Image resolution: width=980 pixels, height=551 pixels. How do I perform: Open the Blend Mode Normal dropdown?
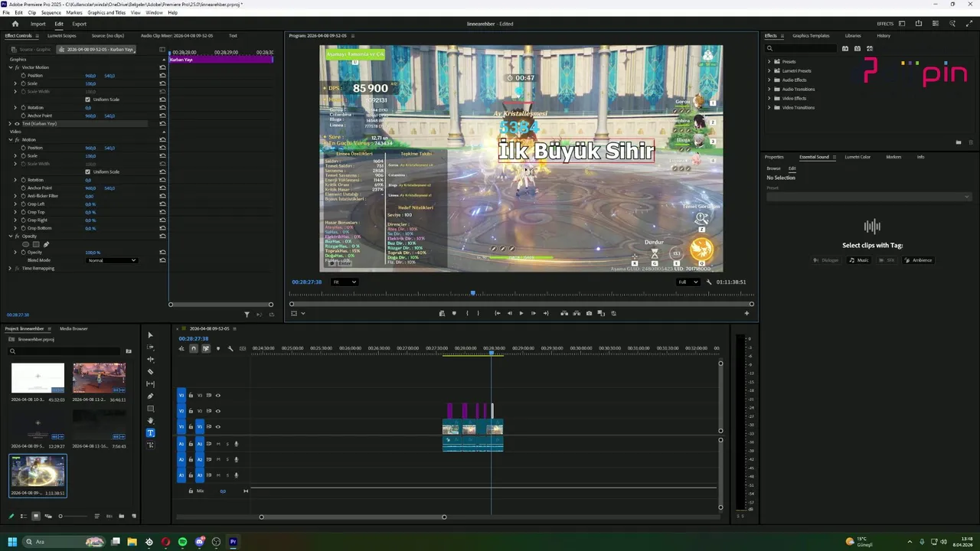click(x=112, y=260)
